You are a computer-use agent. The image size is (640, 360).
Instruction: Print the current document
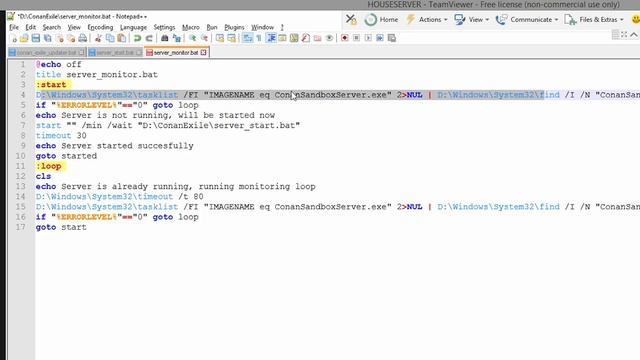(83, 38)
